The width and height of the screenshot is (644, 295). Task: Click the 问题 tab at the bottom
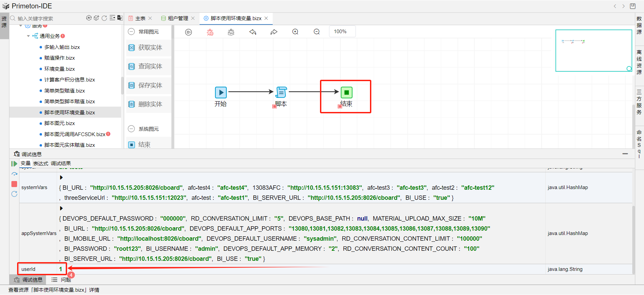pyautogui.click(x=66, y=280)
